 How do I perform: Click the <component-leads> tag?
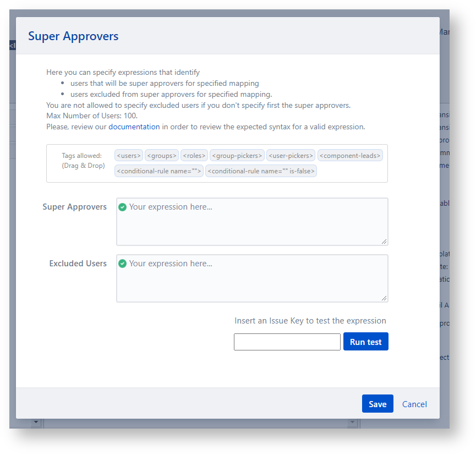click(350, 156)
